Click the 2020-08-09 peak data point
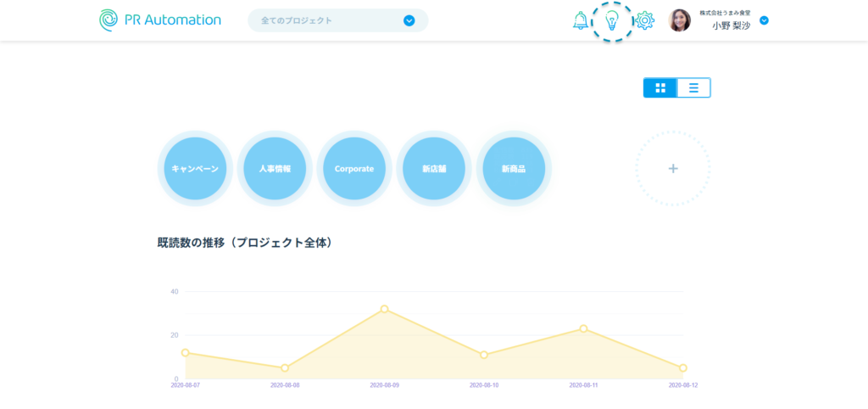 (384, 309)
